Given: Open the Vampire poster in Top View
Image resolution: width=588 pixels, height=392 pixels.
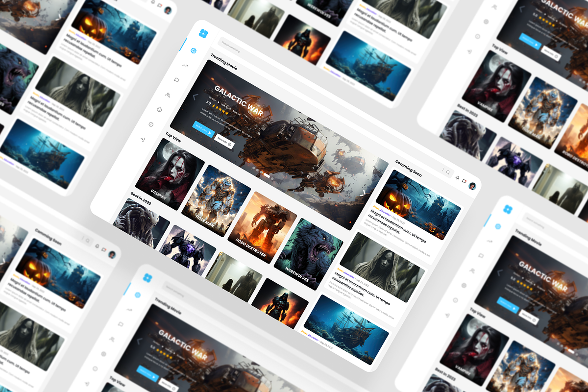Looking at the screenshot, I should tap(170, 174).
